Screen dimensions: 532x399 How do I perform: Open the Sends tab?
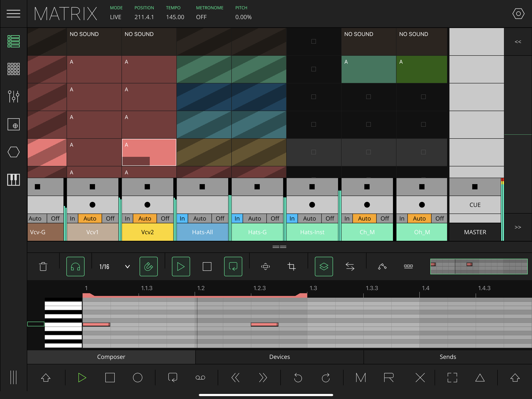click(x=447, y=357)
